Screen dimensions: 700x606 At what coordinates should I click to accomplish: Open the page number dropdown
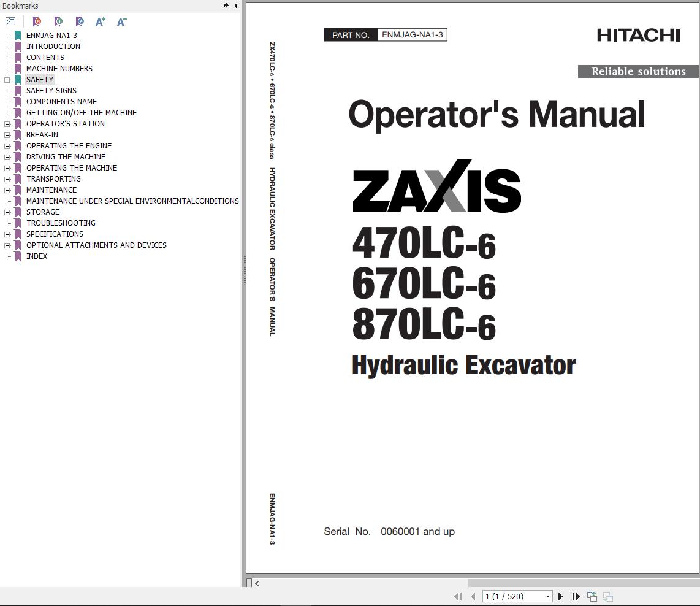pyautogui.click(x=548, y=596)
